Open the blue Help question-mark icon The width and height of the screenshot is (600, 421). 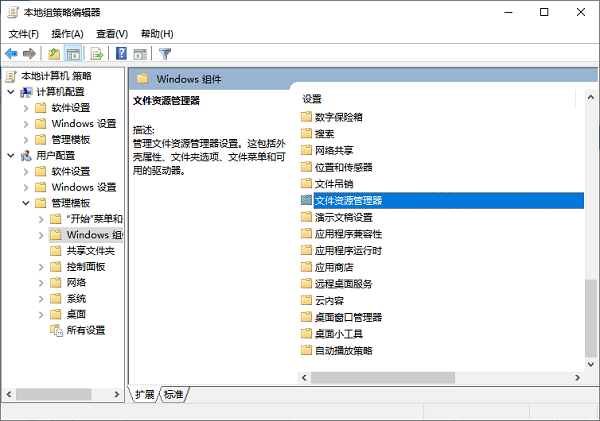121,54
